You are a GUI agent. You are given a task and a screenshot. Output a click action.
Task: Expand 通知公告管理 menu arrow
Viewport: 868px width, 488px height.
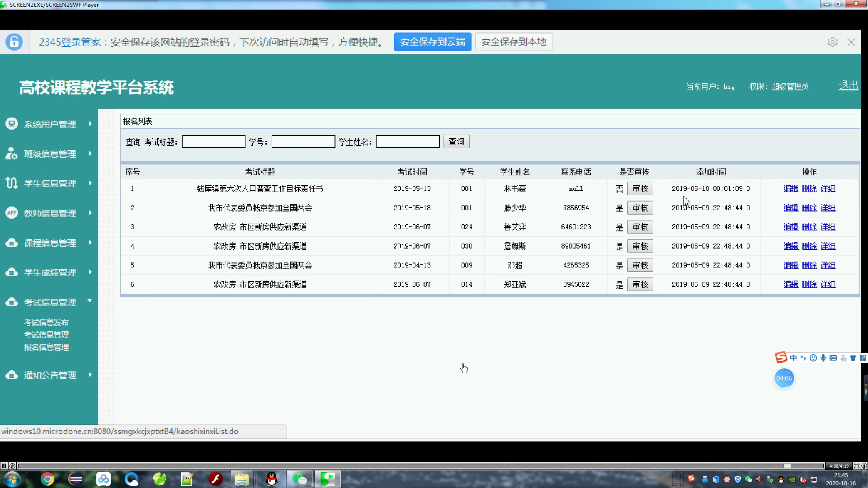pyautogui.click(x=90, y=375)
